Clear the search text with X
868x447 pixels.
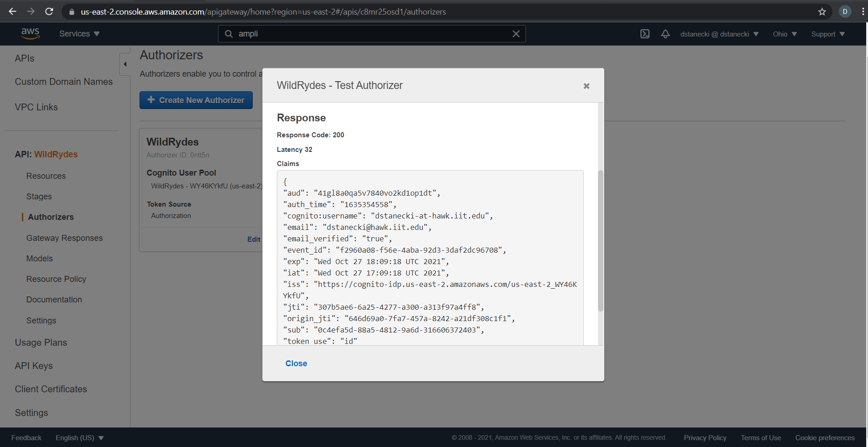point(516,34)
